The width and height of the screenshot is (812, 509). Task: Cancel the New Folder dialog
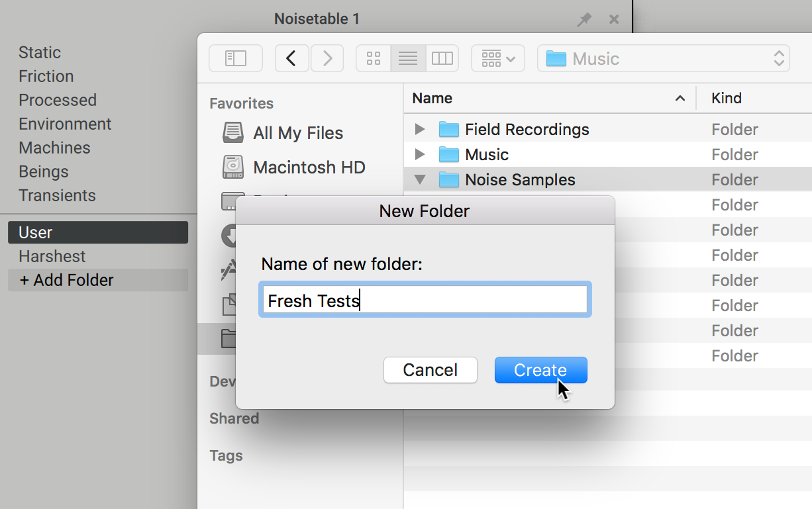[x=430, y=370]
